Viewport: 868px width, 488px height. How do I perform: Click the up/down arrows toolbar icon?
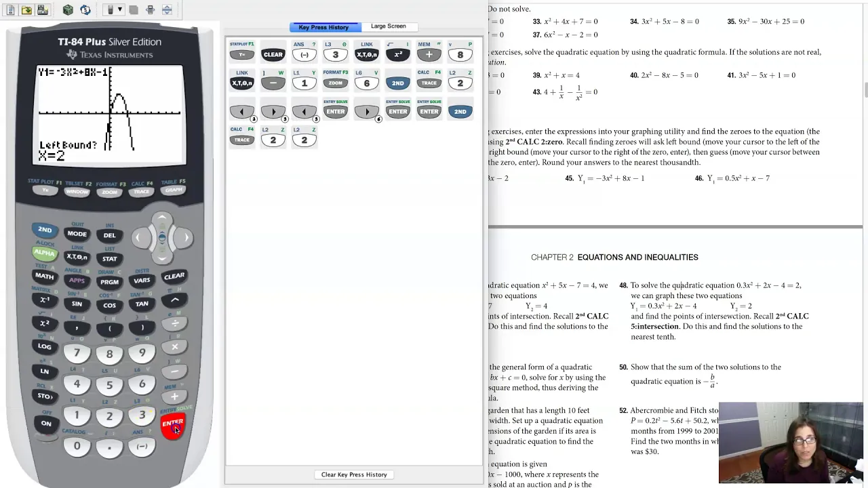167,9
